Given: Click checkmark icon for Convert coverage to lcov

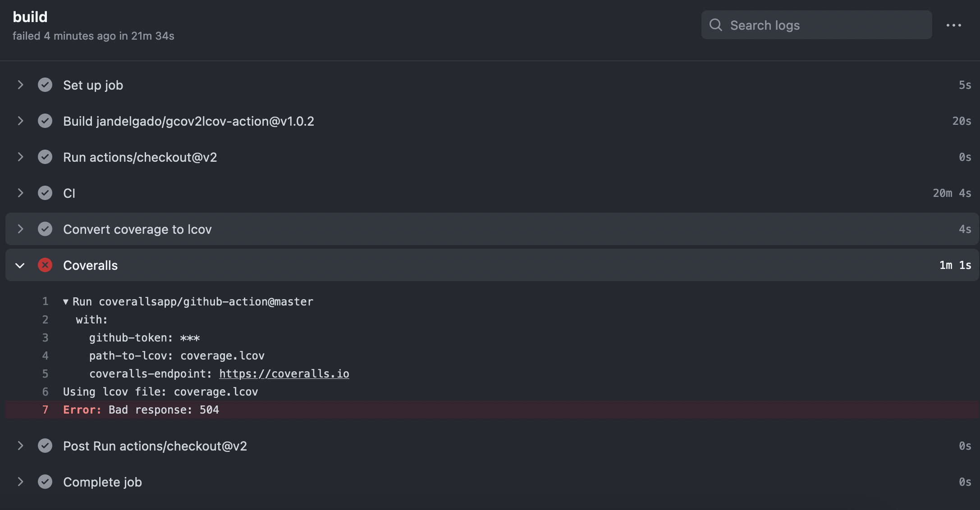Looking at the screenshot, I should pos(45,229).
